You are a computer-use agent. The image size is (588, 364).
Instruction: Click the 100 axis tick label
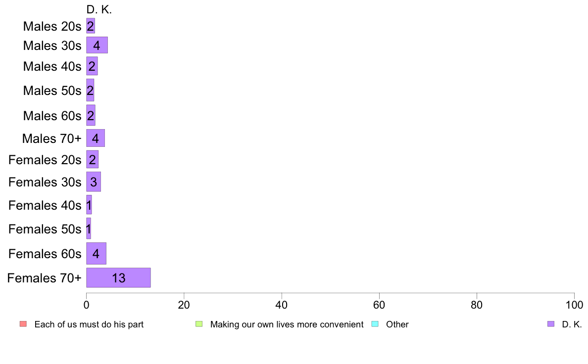tap(574, 305)
